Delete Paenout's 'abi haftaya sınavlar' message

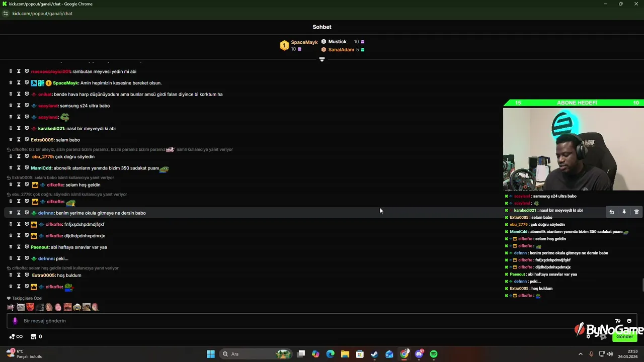[x=11, y=247]
